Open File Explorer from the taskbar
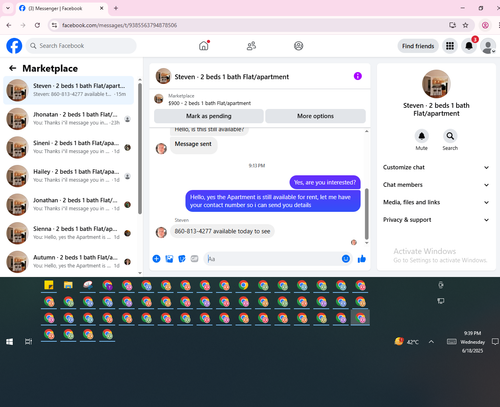 click(x=68, y=286)
